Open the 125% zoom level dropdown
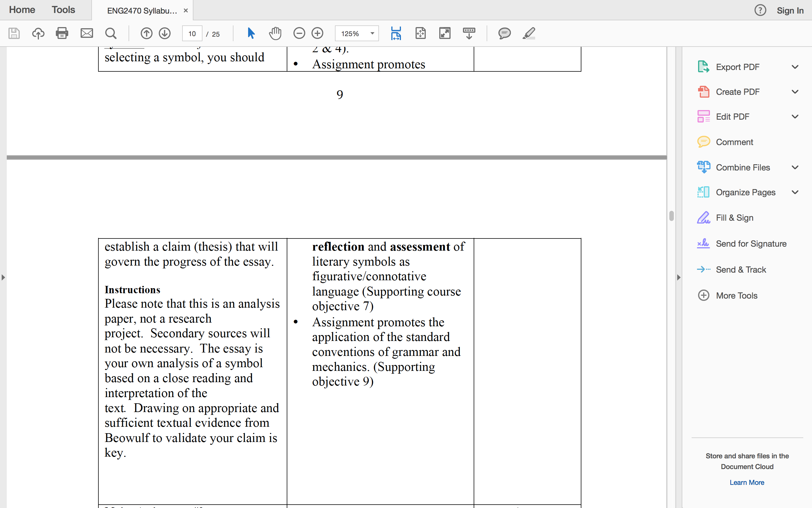The height and width of the screenshot is (508, 812). pyautogui.click(x=357, y=33)
